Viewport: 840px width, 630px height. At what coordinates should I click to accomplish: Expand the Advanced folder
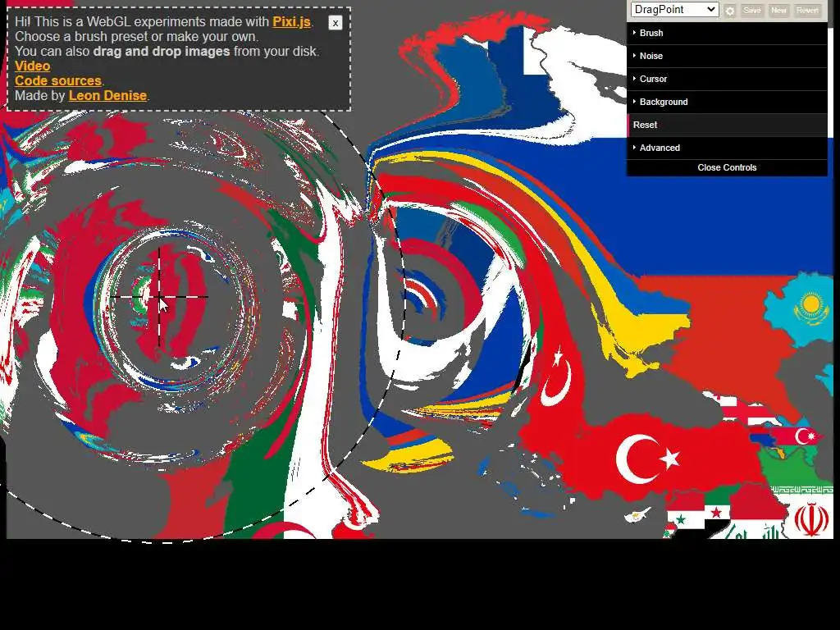(727, 148)
